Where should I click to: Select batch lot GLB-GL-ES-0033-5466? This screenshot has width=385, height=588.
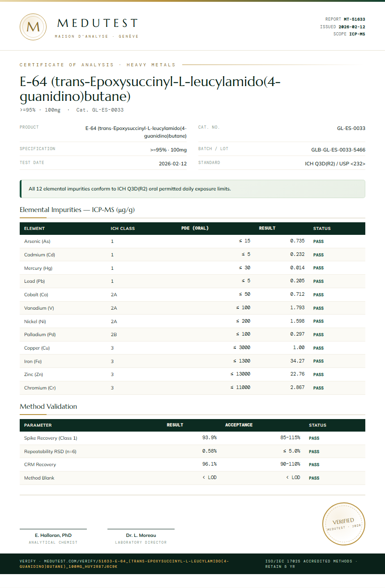338,150
